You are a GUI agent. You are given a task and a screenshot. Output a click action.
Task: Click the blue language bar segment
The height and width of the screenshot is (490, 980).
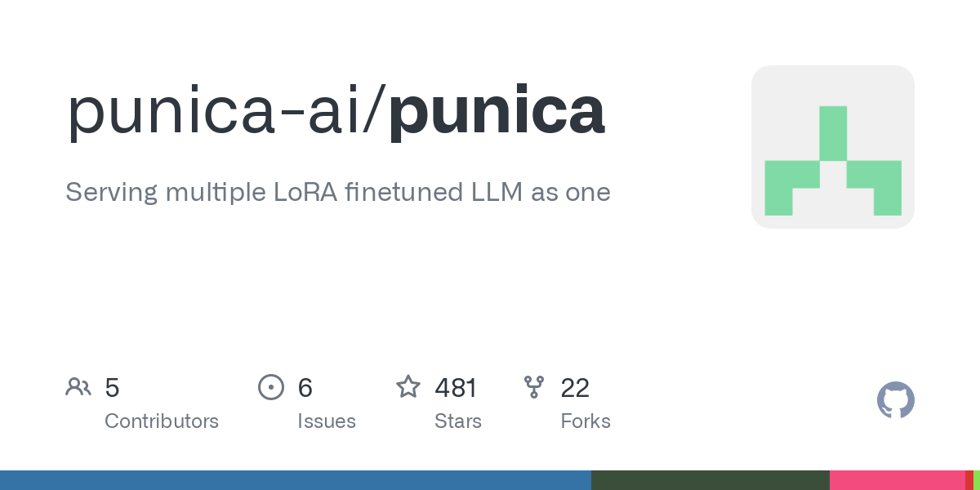tap(295, 480)
